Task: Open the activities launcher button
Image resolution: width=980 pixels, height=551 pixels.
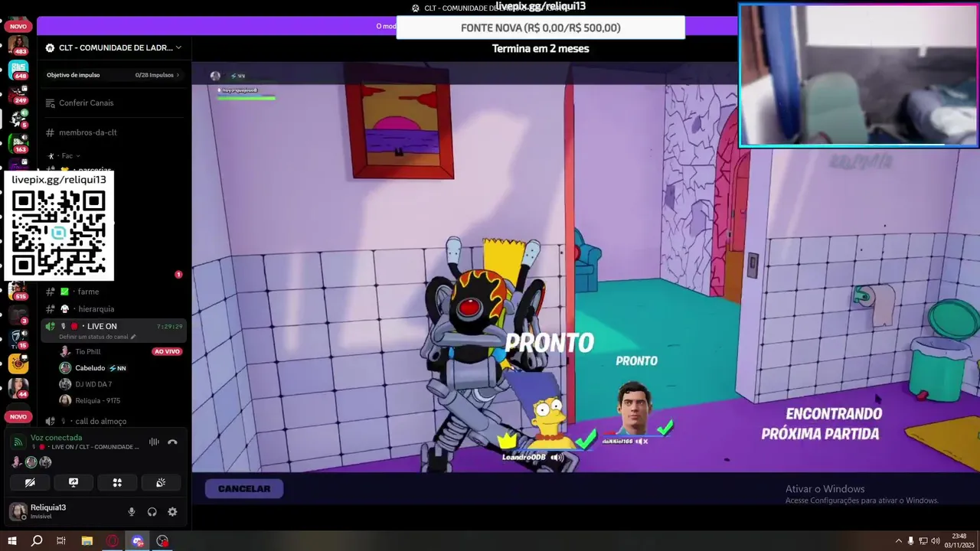Action: (117, 483)
